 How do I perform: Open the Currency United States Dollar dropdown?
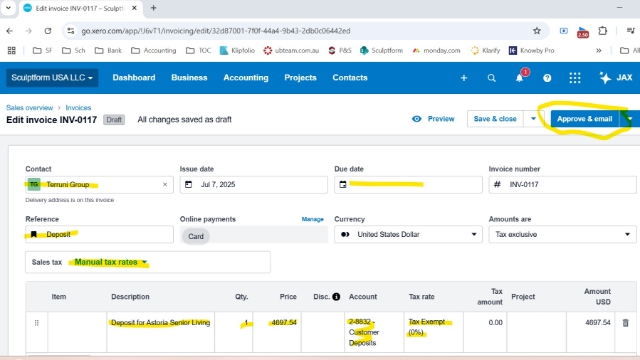coord(408,234)
